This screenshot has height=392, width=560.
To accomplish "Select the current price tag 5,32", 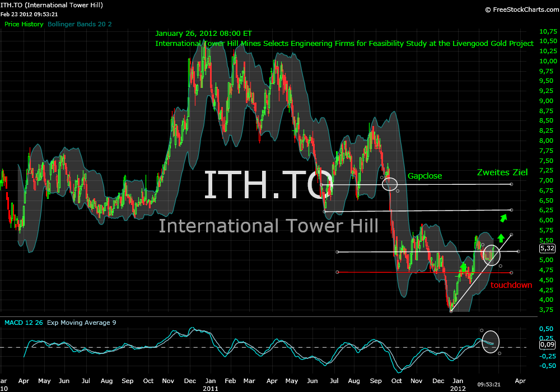I will pyautogui.click(x=548, y=248).
